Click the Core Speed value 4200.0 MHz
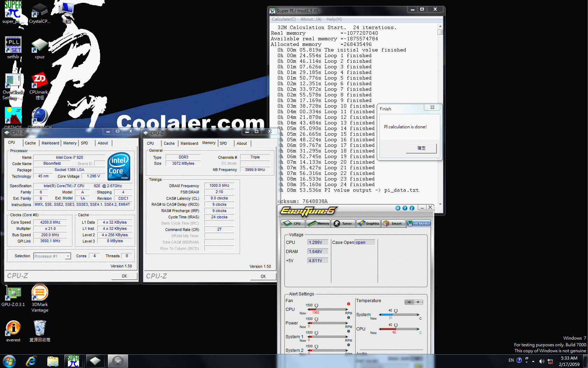This screenshot has width=588, height=368. point(50,222)
